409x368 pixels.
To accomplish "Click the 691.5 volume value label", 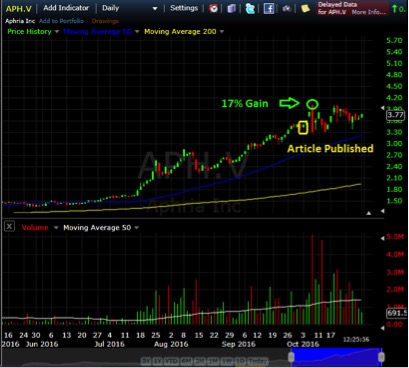I will pos(397,313).
